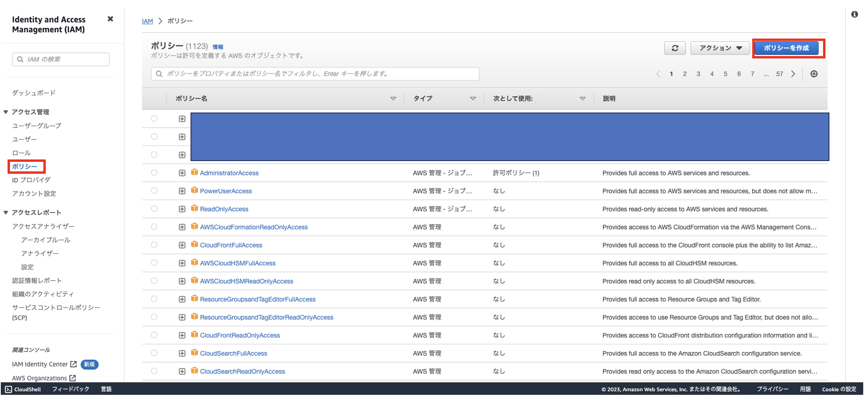Select the AWSCloudHSMReadOnlyAccess radio button
Image resolution: width=868 pixels, height=400 pixels.
[154, 281]
